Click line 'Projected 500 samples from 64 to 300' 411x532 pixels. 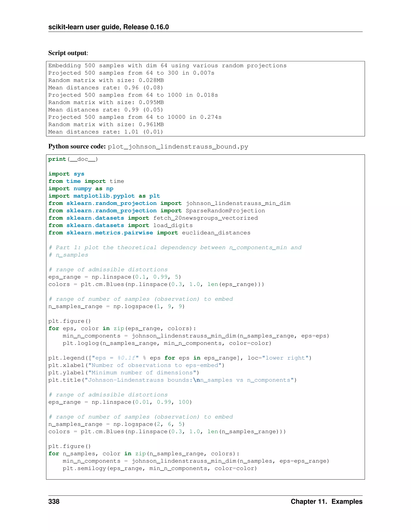click(131, 73)
